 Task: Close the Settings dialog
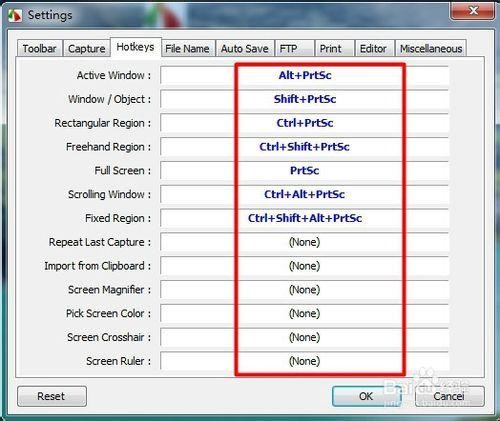click(472, 11)
